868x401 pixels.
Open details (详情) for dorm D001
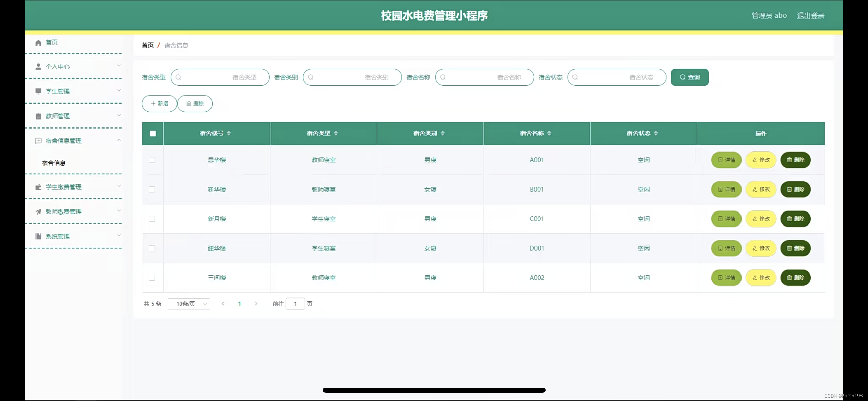click(726, 248)
